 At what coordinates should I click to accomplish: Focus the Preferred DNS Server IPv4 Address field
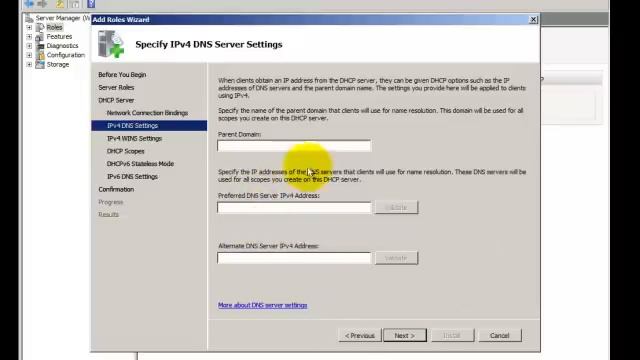coord(294,207)
